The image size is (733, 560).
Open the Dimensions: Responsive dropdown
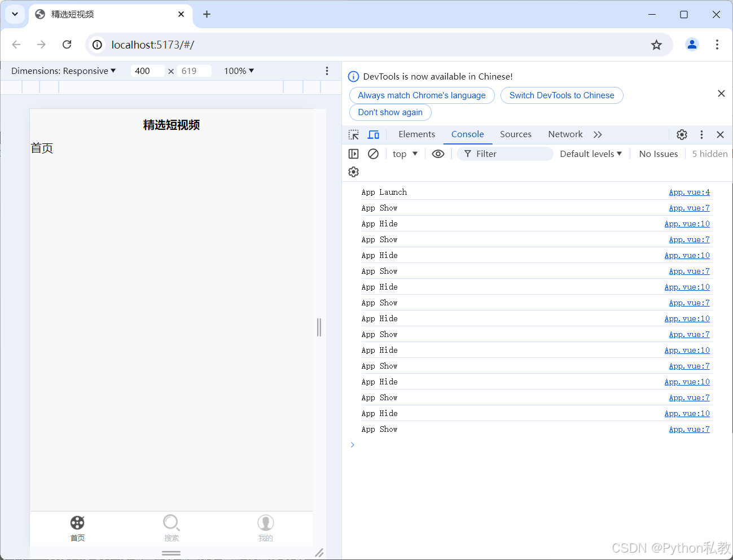63,71
